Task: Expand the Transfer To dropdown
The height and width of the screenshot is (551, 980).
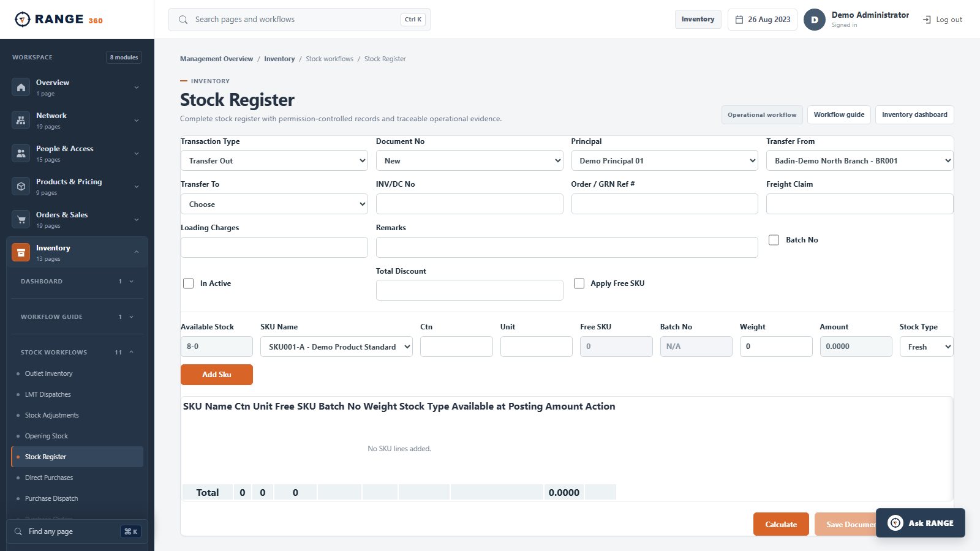Action: click(x=274, y=204)
